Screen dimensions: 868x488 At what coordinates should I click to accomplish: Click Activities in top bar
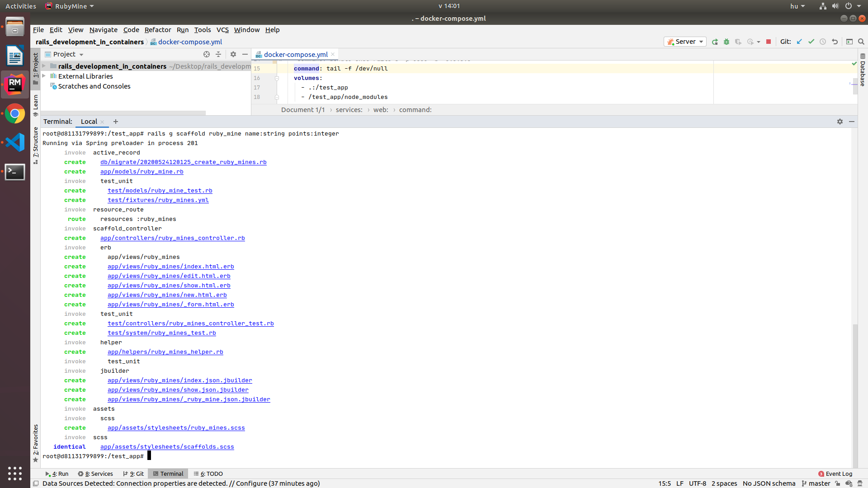(21, 6)
